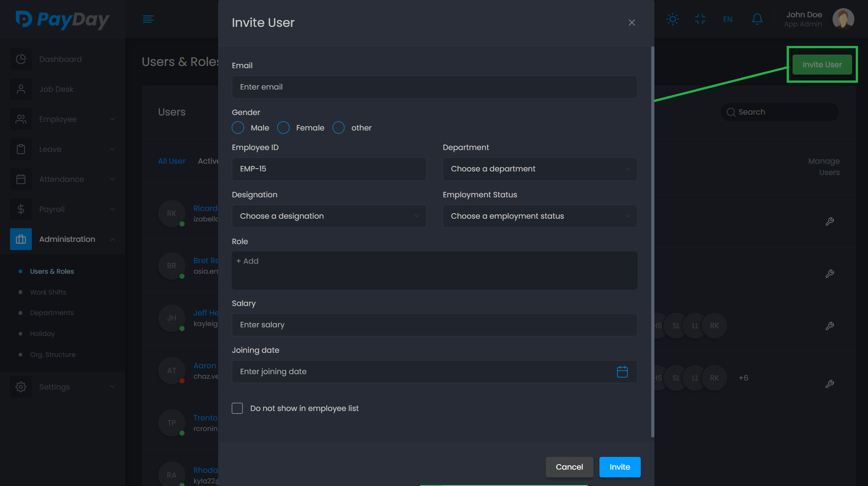Open the Choose a department dropdown
This screenshot has width=868, height=486.
[x=540, y=169]
